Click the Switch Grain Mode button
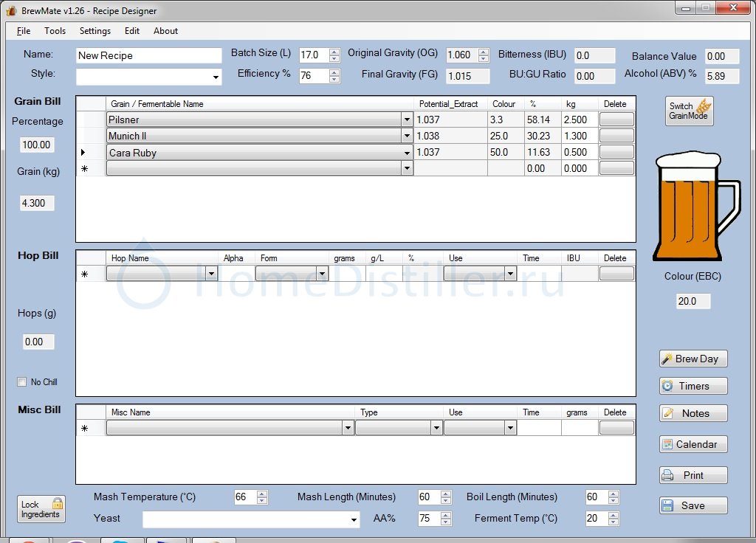The image size is (756, 543). (x=689, y=111)
